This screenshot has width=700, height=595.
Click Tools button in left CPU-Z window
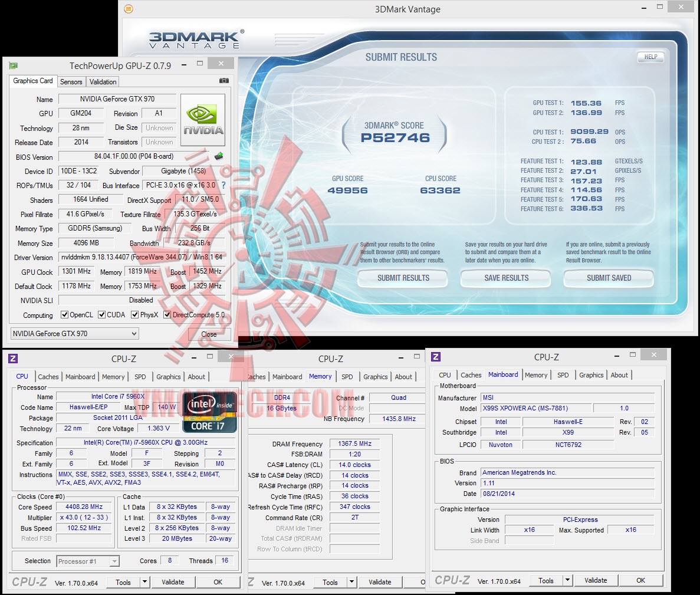coord(123,582)
